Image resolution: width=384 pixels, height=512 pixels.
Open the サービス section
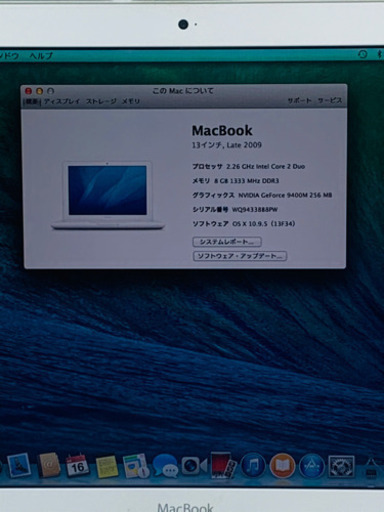(330, 100)
